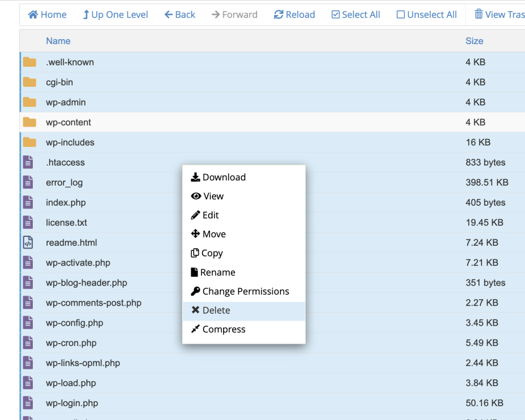Viewport: 525px width, 420px height.
Task: Click the license.txt file icon
Action: coord(28,223)
